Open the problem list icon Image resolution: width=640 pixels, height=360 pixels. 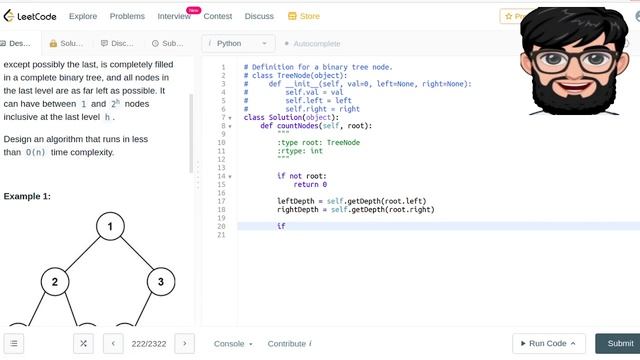(14, 344)
